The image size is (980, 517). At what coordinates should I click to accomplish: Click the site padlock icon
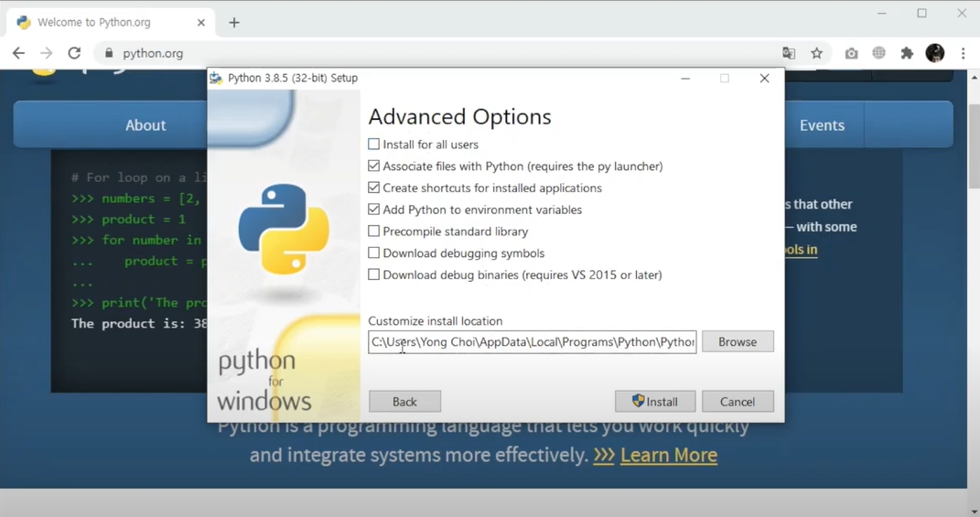[109, 53]
